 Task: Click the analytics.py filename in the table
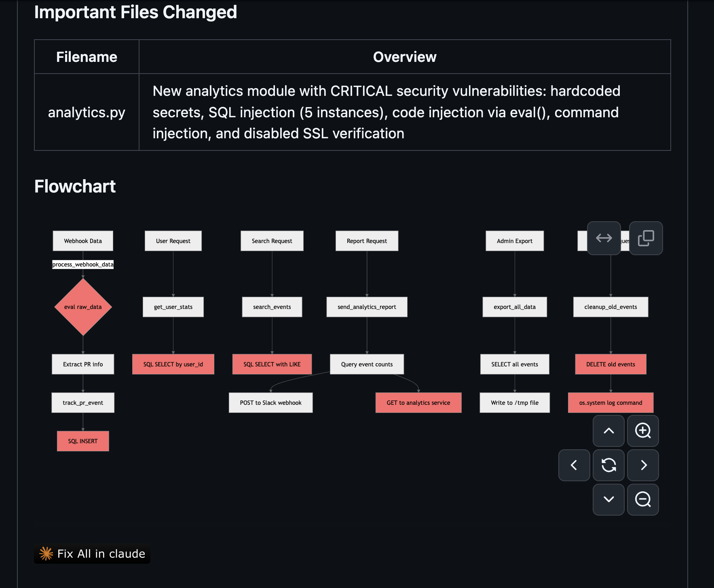86,112
